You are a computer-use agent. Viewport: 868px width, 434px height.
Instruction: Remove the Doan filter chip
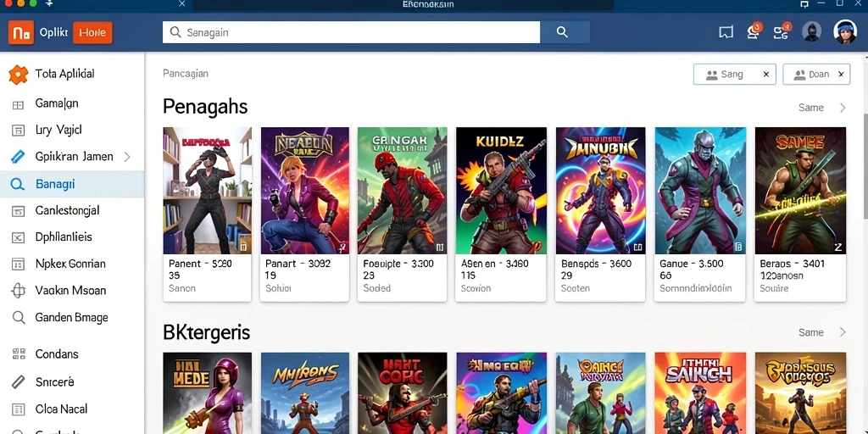(841, 75)
